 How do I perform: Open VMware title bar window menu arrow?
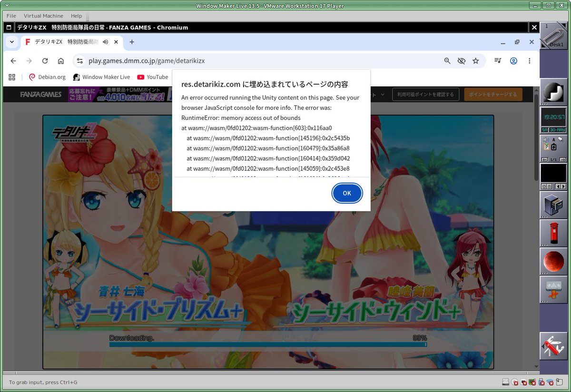[6, 6]
